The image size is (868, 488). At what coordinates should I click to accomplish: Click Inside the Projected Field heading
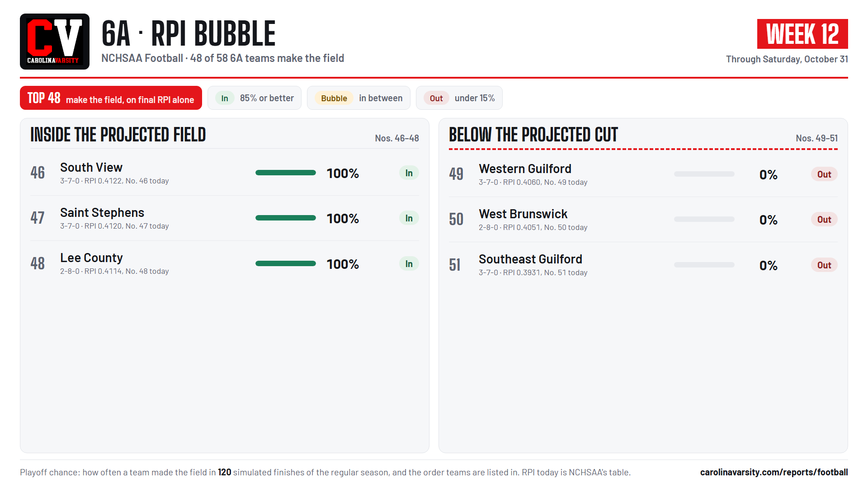pyautogui.click(x=118, y=135)
